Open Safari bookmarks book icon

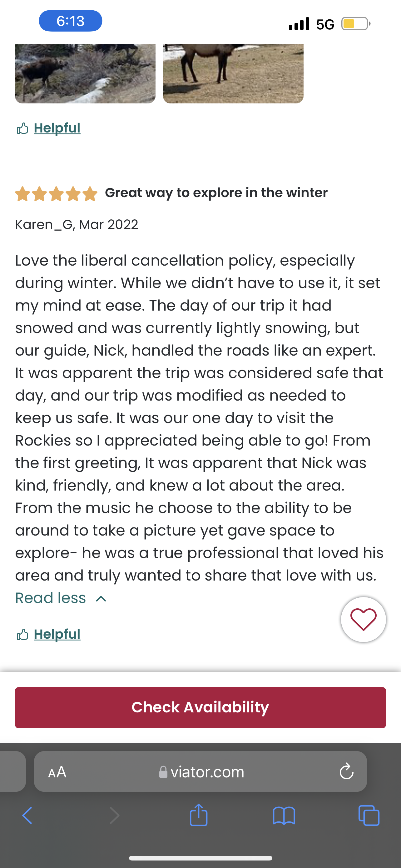pyautogui.click(x=284, y=816)
